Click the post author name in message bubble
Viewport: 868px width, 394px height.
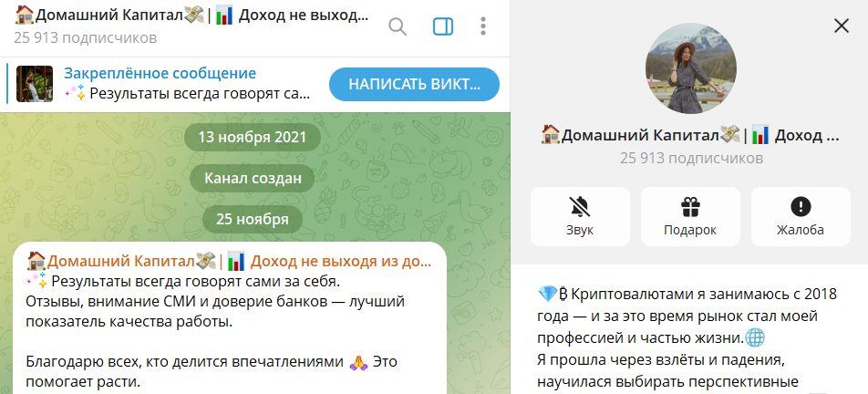pos(228,261)
